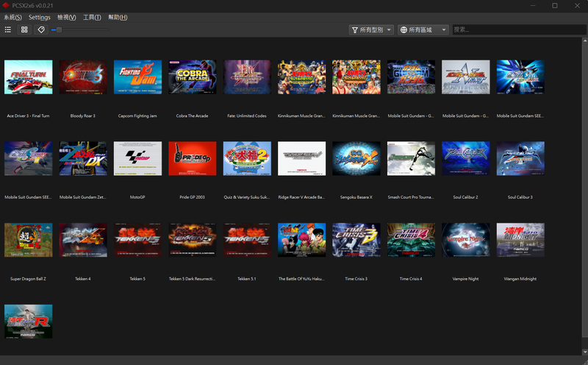Click the Soul Calibur 2 title label
Screen dimensions: 588x365
click(x=465, y=197)
